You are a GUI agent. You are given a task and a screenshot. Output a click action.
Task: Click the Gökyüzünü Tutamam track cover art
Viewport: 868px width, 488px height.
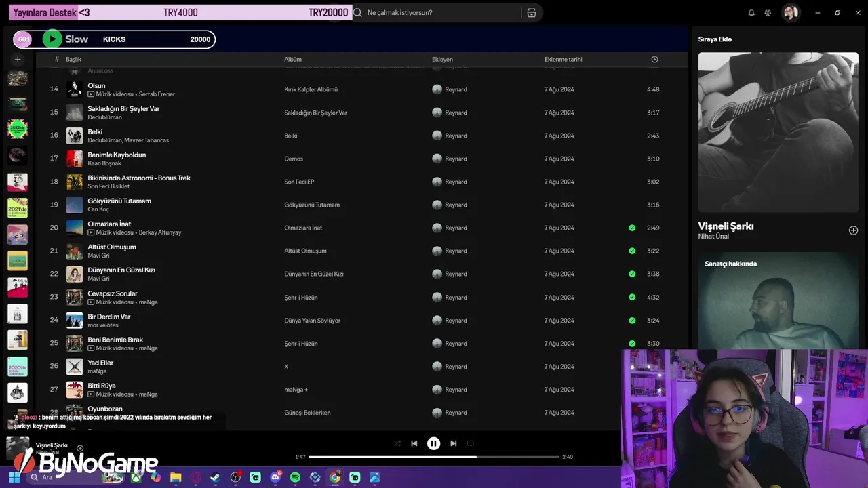pyautogui.click(x=75, y=205)
